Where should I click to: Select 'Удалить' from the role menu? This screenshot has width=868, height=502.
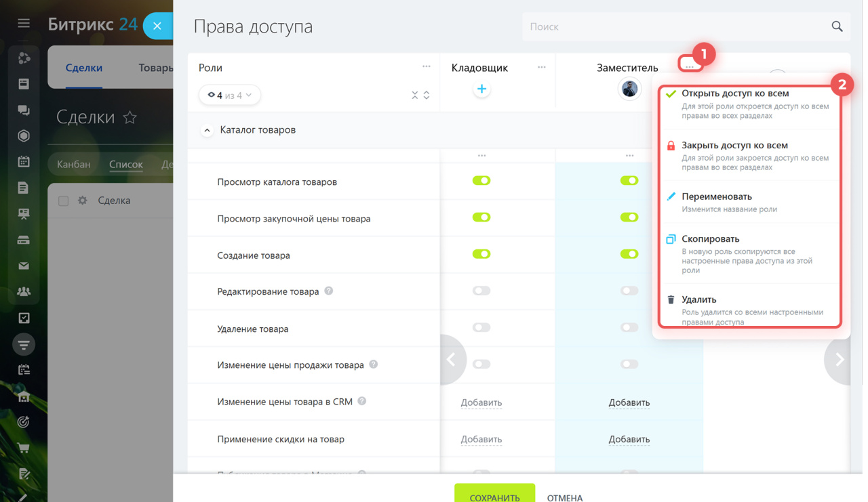(749, 309)
